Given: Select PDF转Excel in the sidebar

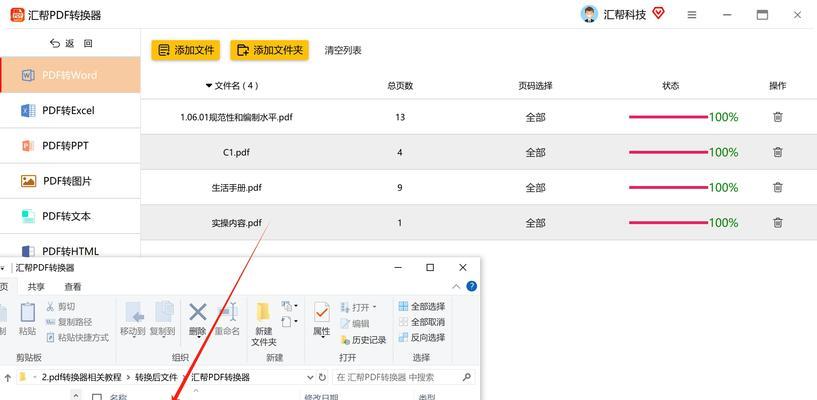Looking at the screenshot, I should click(70, 110).
